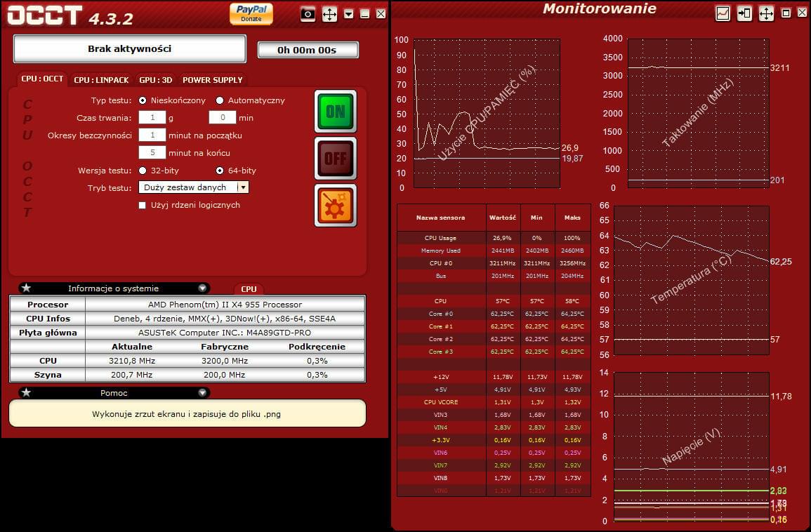Click the 2441MB memory value
This screenshot has height=532, width=811.
[503, 251]
